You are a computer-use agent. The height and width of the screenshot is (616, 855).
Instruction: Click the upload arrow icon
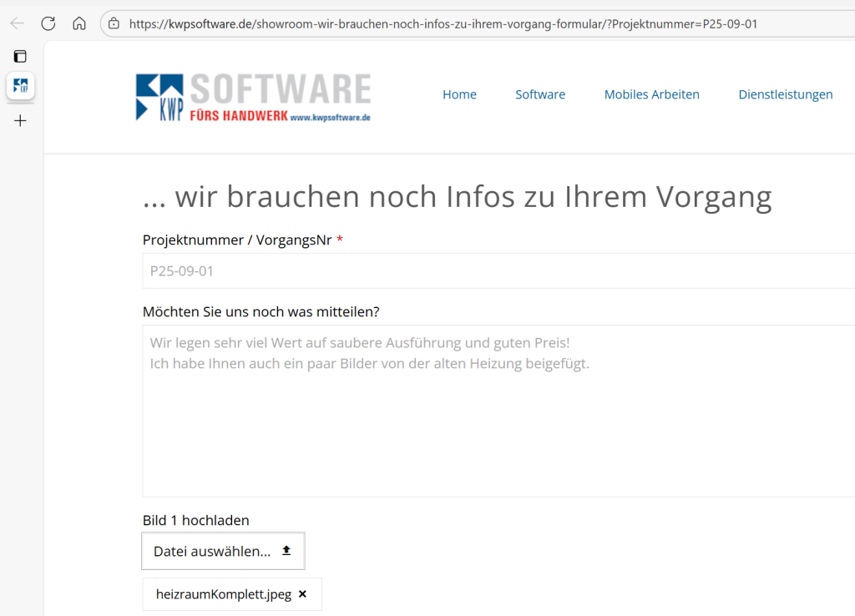coord(286,551)
